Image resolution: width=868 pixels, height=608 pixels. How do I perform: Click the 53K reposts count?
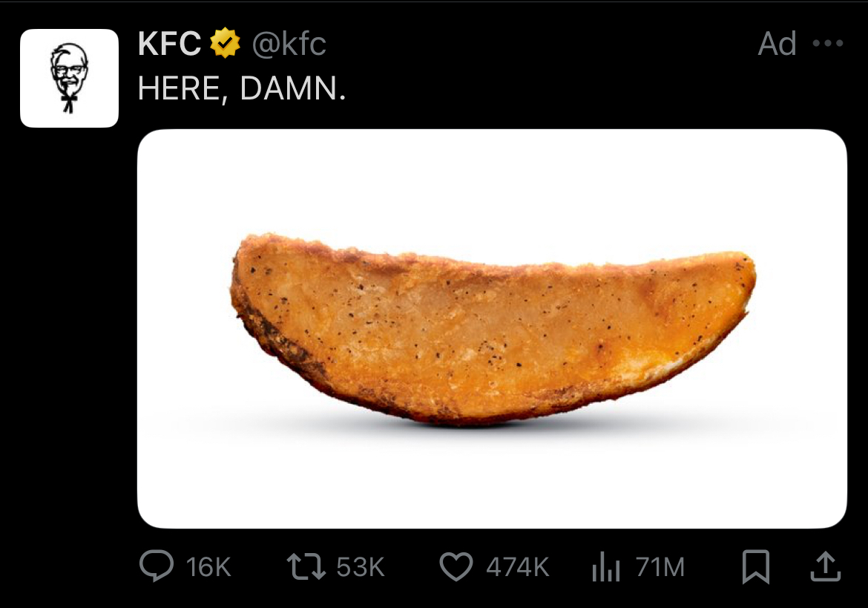(361, 568)
